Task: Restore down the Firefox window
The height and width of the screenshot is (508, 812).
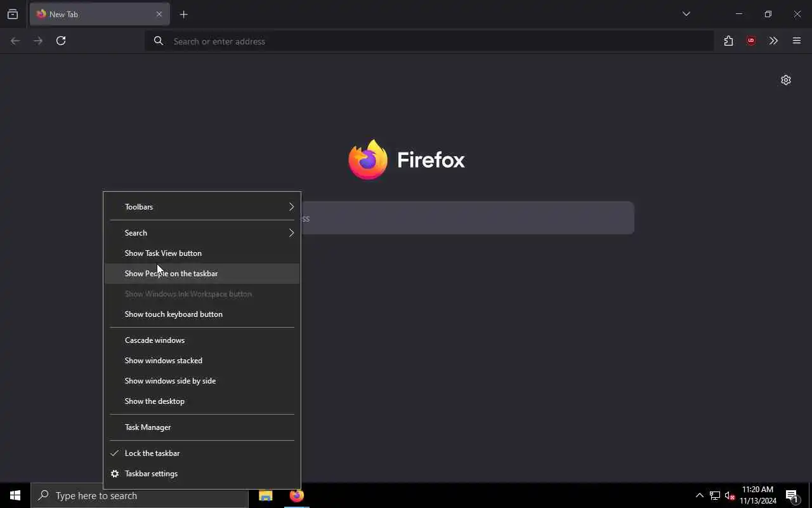Action: pos(768,14)
